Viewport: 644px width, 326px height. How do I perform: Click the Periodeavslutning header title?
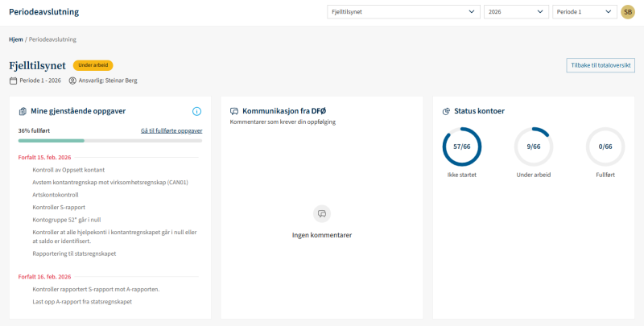44,12
